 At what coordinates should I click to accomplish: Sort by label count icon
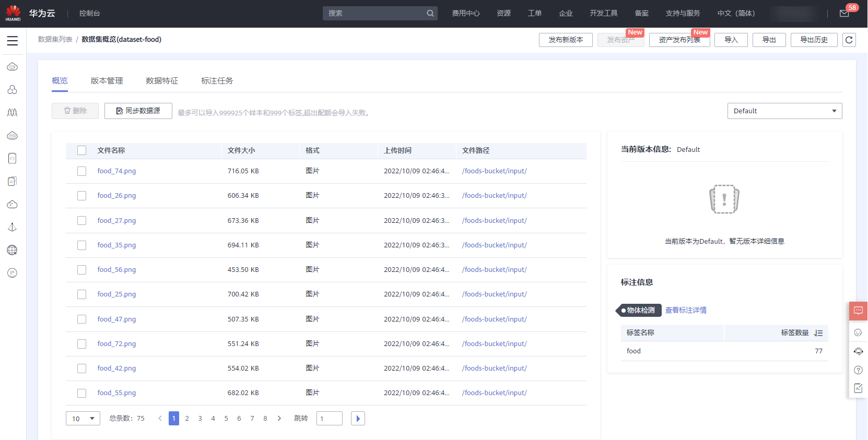click(818, 333)
